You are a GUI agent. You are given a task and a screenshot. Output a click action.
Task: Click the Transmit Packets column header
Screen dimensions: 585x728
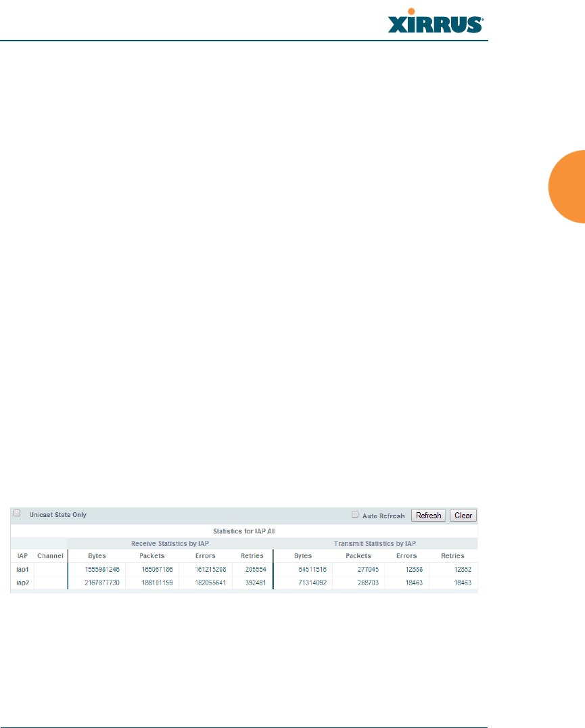[358, 555]
